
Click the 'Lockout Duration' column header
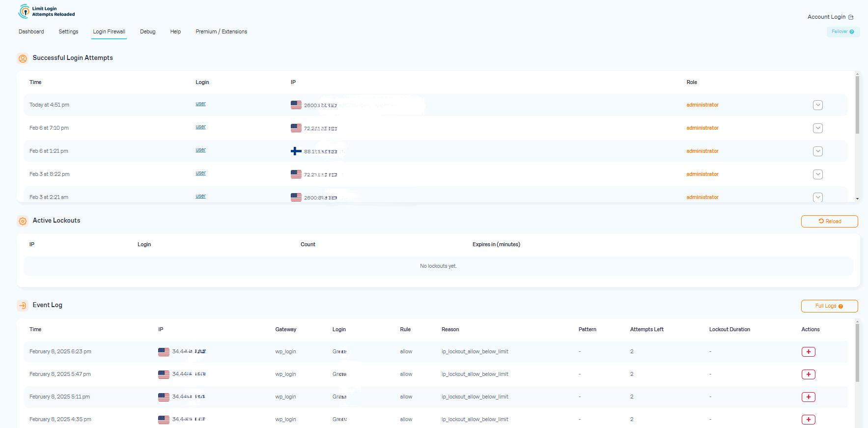point(729,329)
